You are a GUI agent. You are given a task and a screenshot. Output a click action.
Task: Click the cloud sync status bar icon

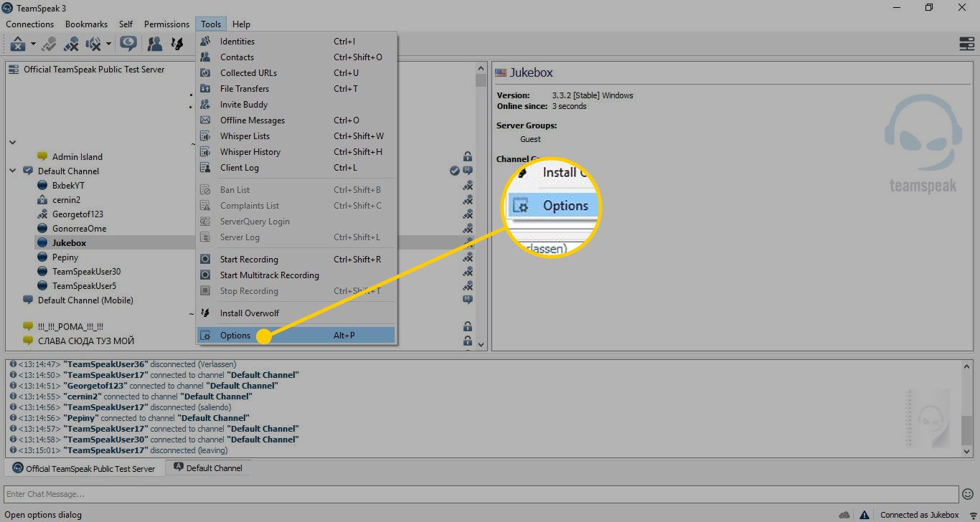844,515
